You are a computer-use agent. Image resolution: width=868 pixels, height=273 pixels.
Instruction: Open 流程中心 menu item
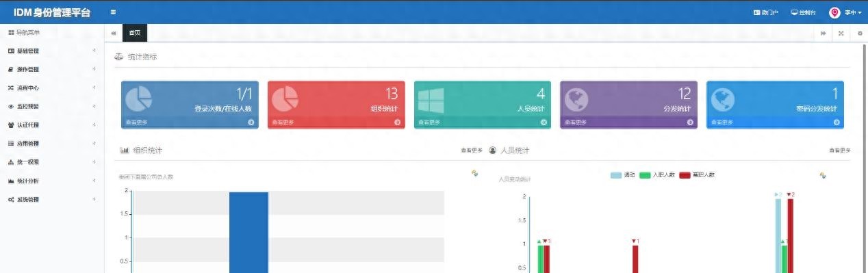click(x=52, y=88)
